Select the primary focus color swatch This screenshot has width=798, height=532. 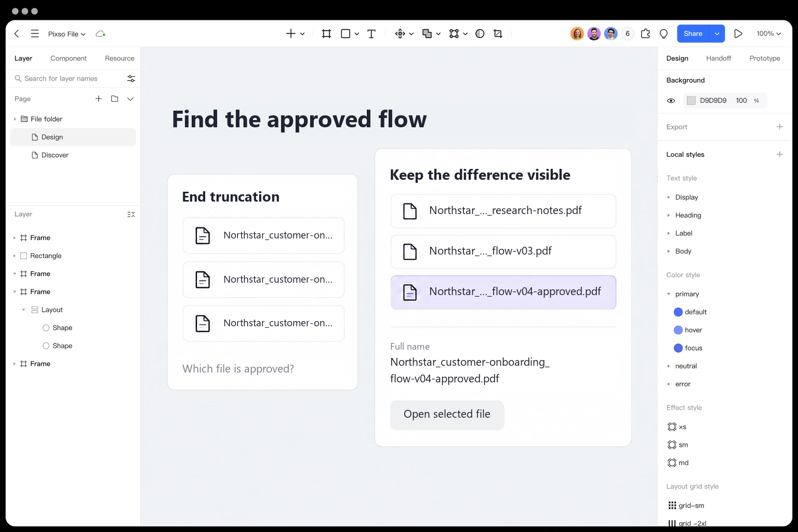tap(678, 348)
